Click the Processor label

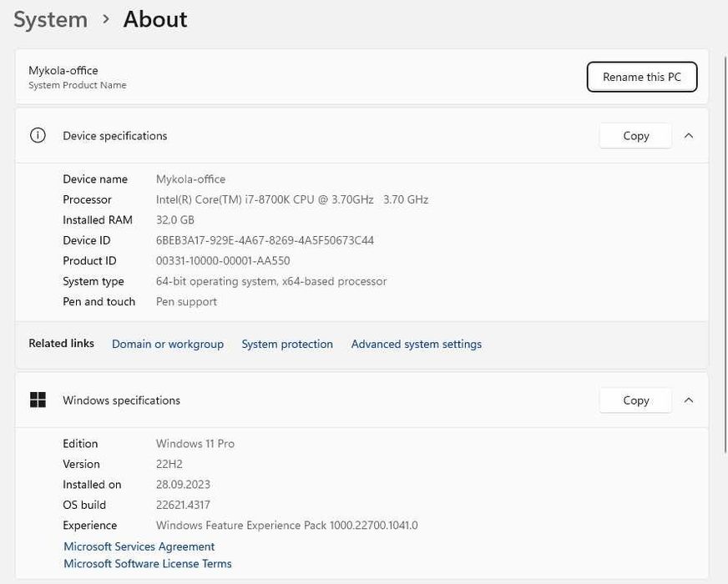87,199
